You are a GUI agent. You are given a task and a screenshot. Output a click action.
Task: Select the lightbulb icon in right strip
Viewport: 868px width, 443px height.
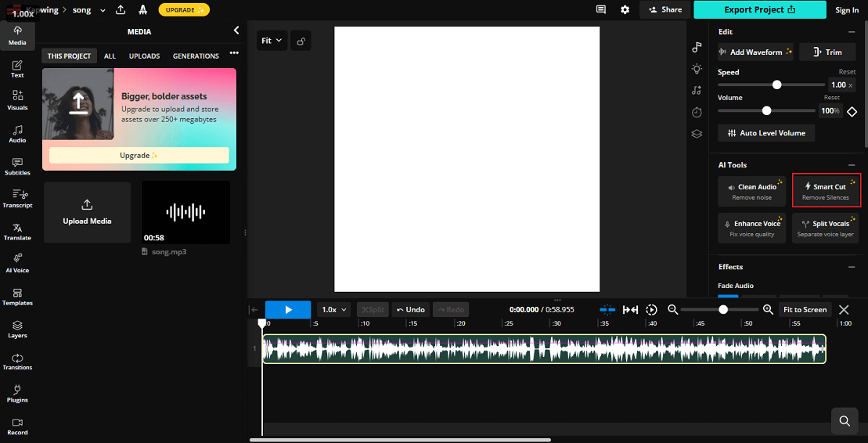697,69
